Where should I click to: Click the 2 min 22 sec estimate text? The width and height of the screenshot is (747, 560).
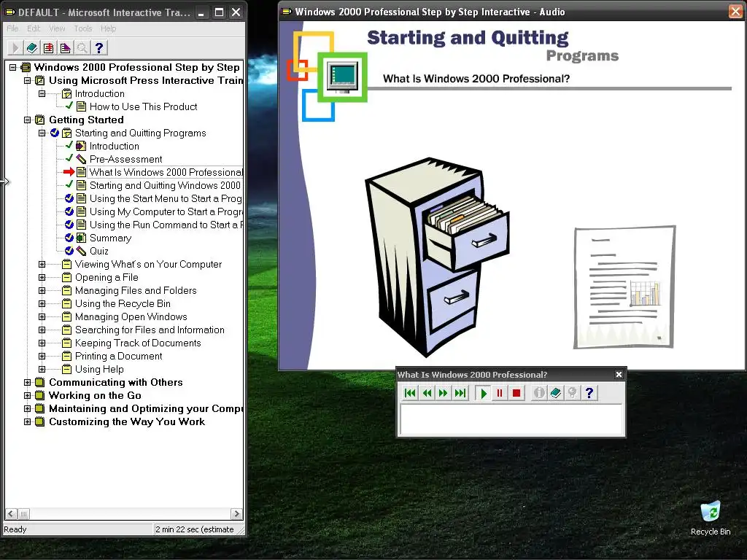coord(194,529)
